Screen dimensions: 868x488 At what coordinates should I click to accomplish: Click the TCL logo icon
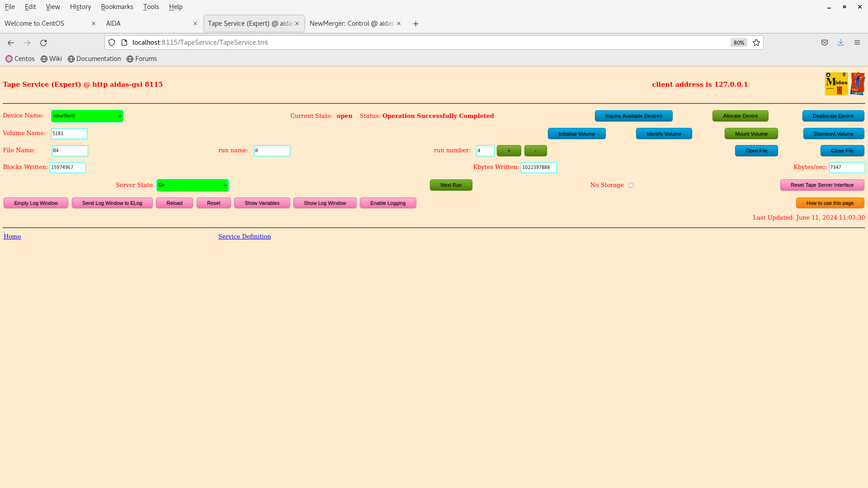(x=857, y=84)
